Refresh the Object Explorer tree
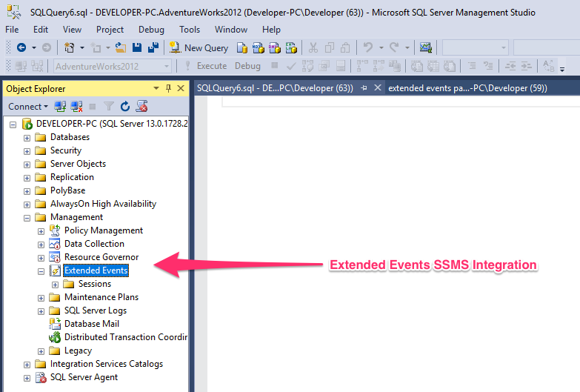 pyautogui.click(x=125, y=107)
